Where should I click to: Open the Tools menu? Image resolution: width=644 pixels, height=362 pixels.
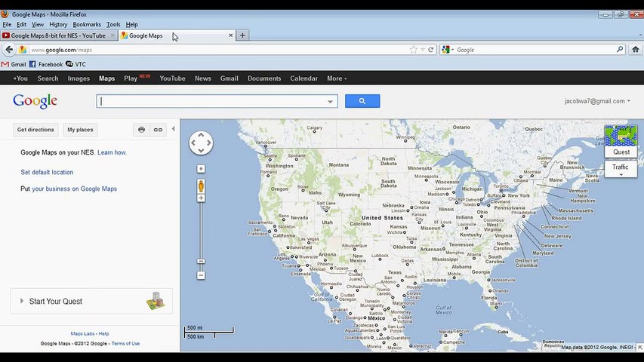[x=113, y=25]
